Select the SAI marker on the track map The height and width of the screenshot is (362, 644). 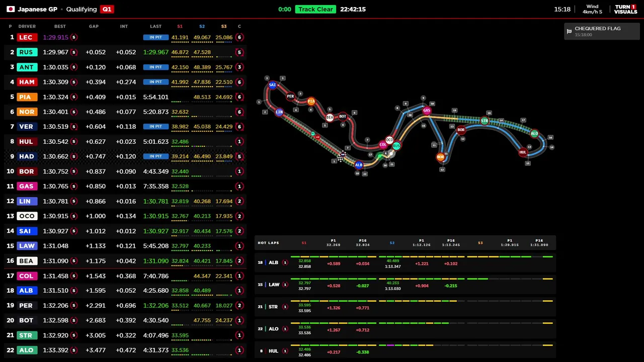tap(272, 85)
